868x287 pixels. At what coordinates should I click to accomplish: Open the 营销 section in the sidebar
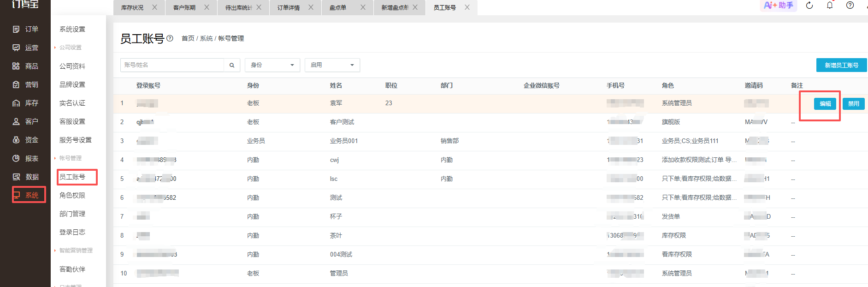[25, 84]
